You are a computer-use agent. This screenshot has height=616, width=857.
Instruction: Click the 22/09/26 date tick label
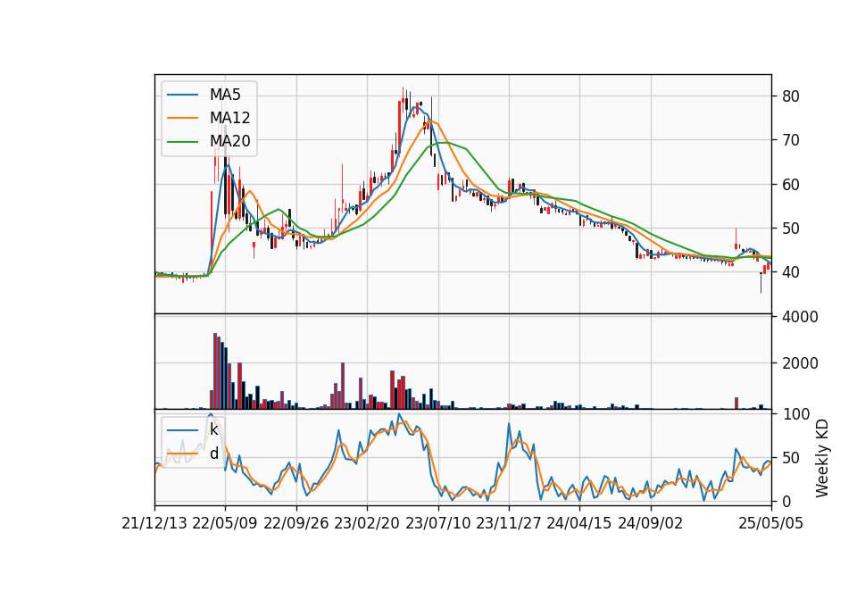tap(296, 524)
